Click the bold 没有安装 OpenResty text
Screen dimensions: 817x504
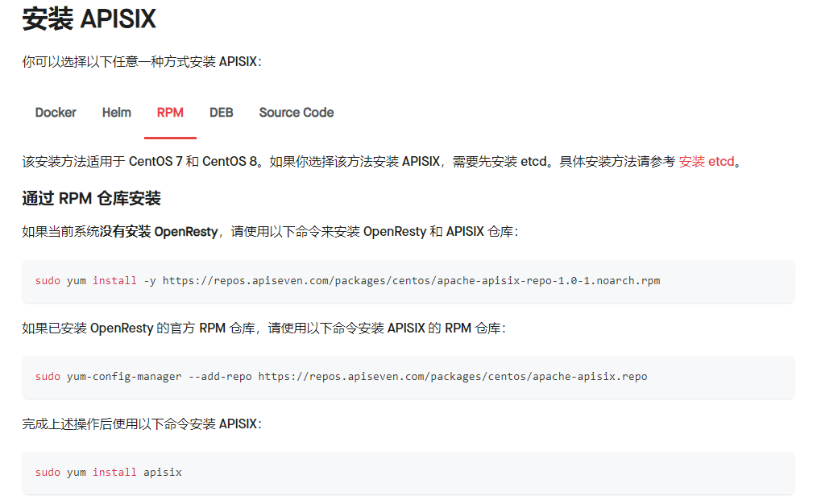[159, 232]
